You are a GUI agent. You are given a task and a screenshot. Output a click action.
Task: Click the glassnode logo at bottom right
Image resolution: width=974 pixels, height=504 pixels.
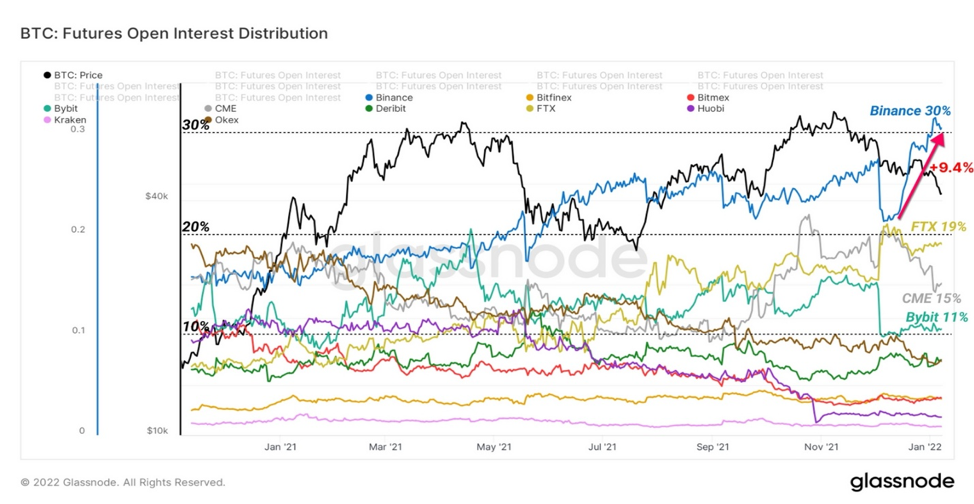pyautogui.click(x=902, y=481)
